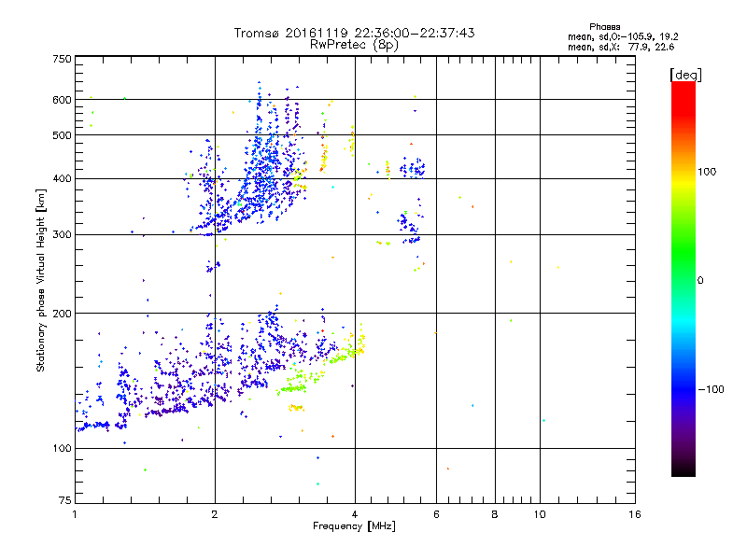Click the x-axis label '6'
Viewport: 747px width, 560px height.
pyautogui.click(x=436, y=514)
